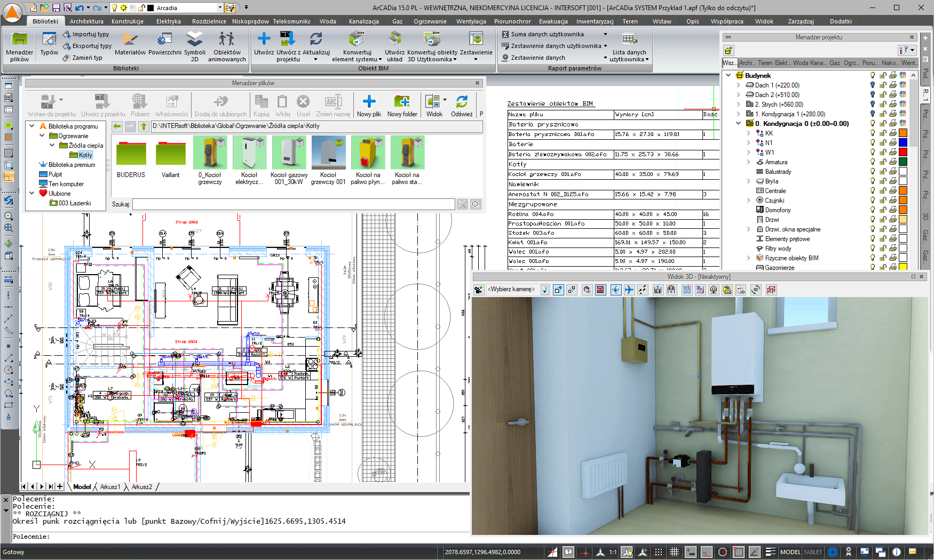Collapse the 0. Kondygnacja 0 tree node
This screenshot has height=560, width=934.
tap(739, 124)
